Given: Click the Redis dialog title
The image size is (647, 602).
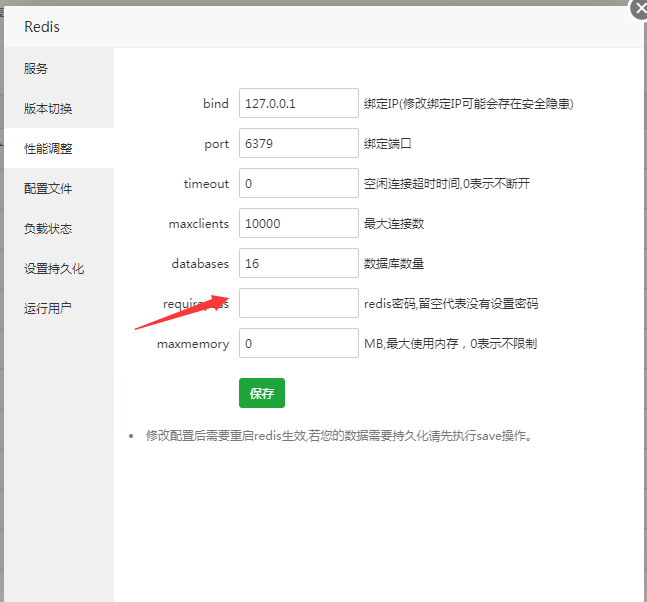Looking at the screenshot, I should 42,27.
